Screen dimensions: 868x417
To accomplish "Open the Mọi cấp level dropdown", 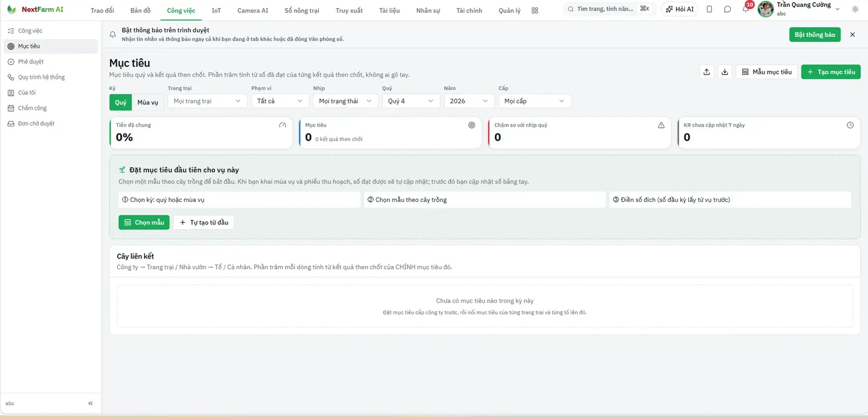I will coord(534,101).
